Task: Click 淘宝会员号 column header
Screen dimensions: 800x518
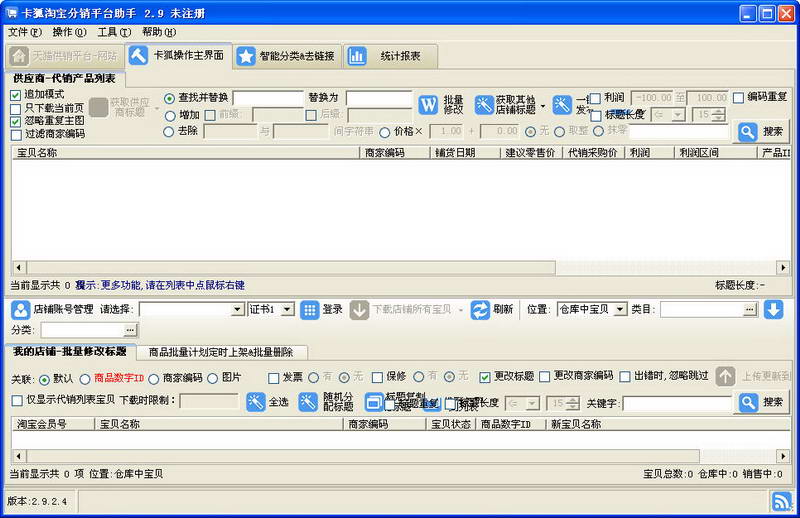Action: point(53,424)
